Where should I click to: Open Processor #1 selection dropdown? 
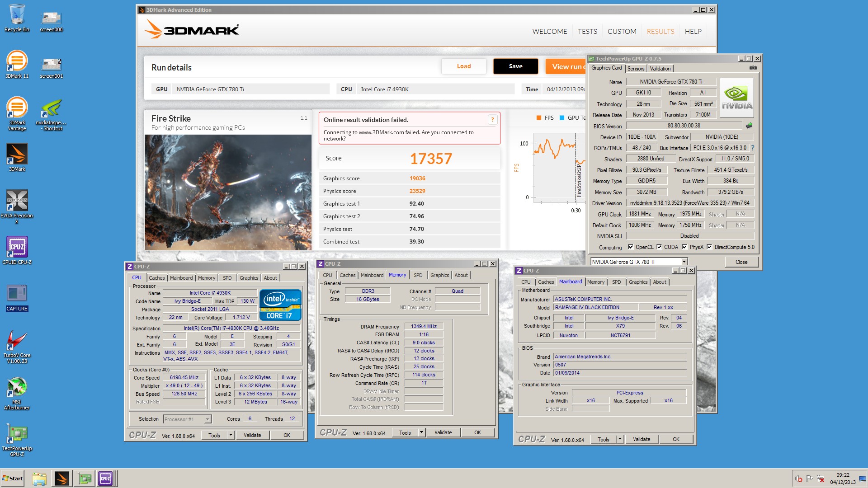(208, 419)
